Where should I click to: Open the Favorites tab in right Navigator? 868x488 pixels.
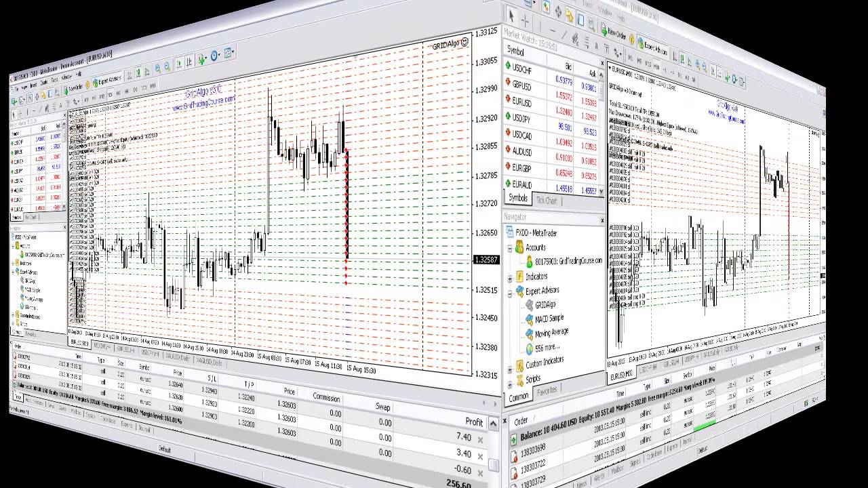click(x=547, y=390)
